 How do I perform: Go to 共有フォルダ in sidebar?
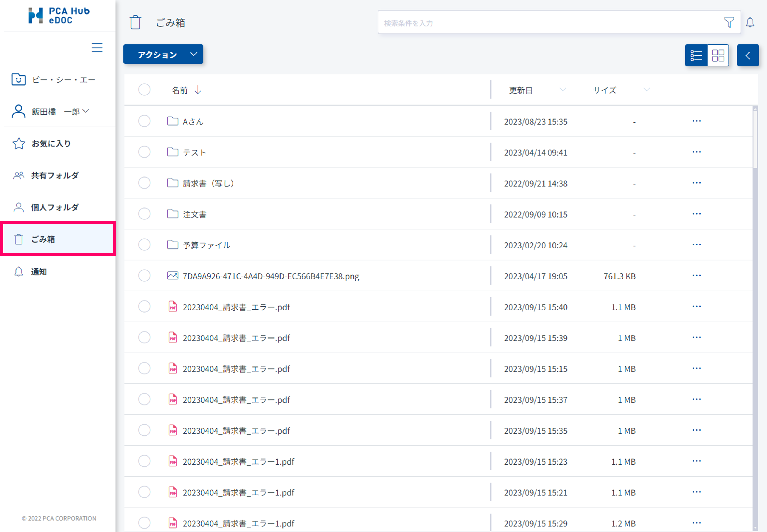[55, 176]
